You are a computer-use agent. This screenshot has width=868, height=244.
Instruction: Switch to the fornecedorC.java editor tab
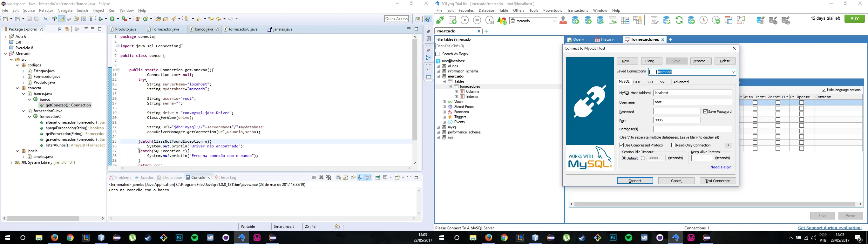[x=243, y=29]
